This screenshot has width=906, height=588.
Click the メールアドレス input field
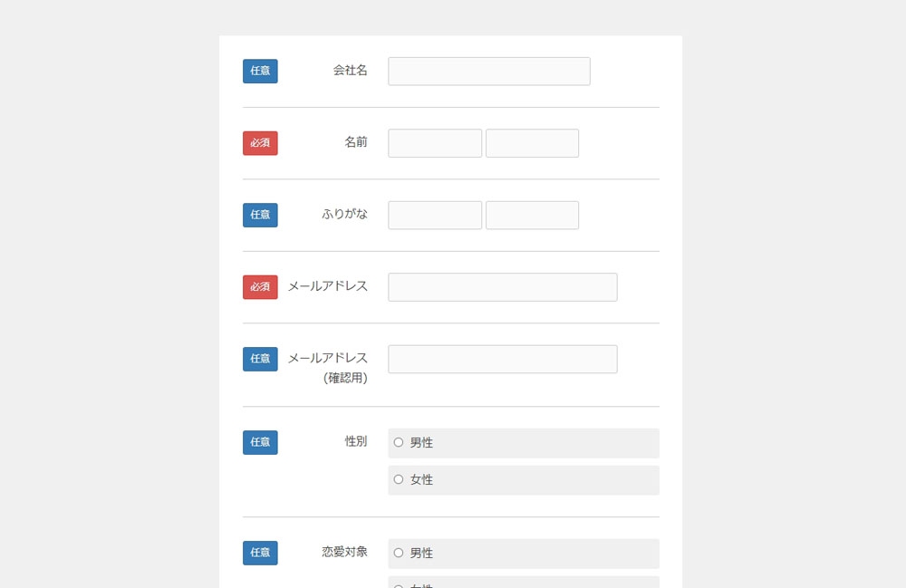click(x=503, y=287)
